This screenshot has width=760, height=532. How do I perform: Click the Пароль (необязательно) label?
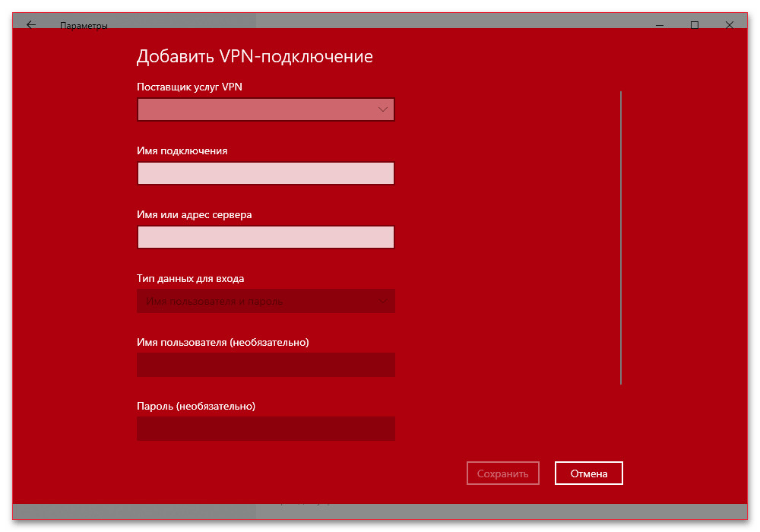click(x=196, y=407)
